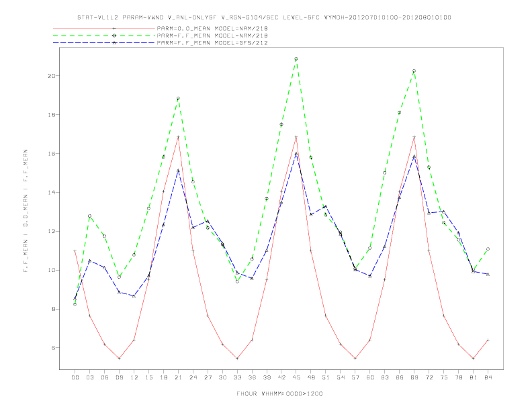Click the blue triangle at hour 12
532x411 pixels.
pos(134,296)
